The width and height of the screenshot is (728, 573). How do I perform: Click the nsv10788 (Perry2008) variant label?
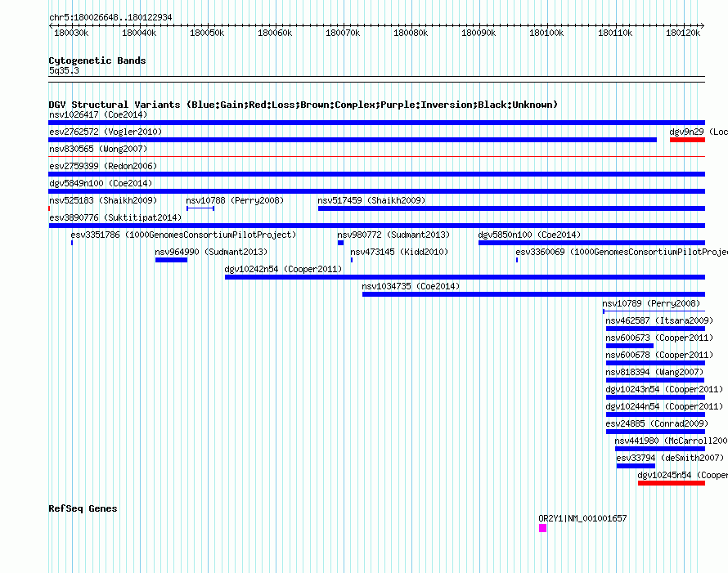point(235,200)
